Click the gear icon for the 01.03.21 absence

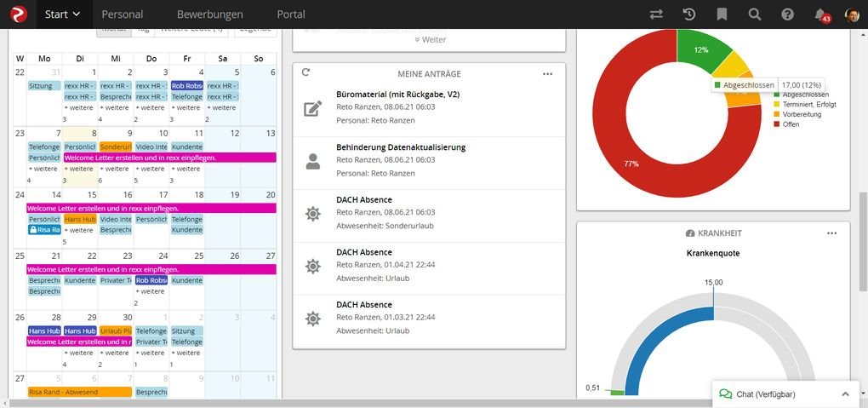313,319
